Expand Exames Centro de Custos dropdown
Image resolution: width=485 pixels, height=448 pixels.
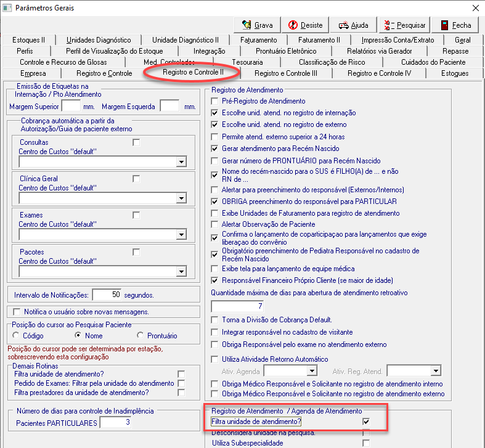181,235
